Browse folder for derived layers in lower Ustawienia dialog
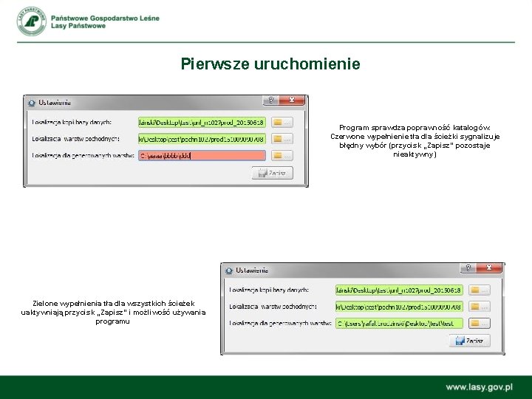Screen dimensions: 532x399 [480, 307]
